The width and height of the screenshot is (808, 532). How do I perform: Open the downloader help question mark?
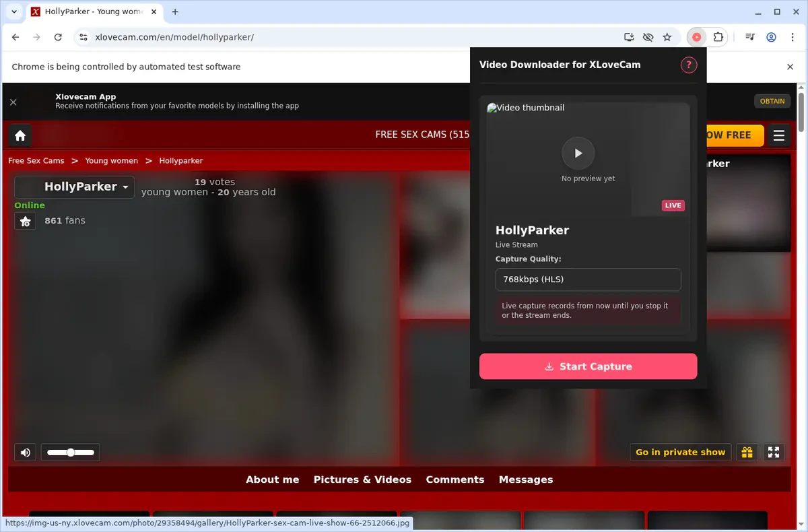point(688,65)
